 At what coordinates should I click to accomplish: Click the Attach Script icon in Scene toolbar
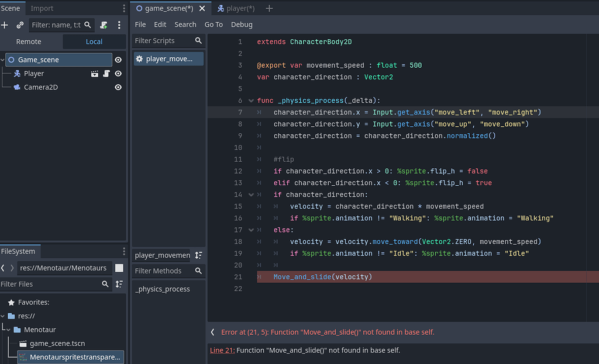coord(104,25)
